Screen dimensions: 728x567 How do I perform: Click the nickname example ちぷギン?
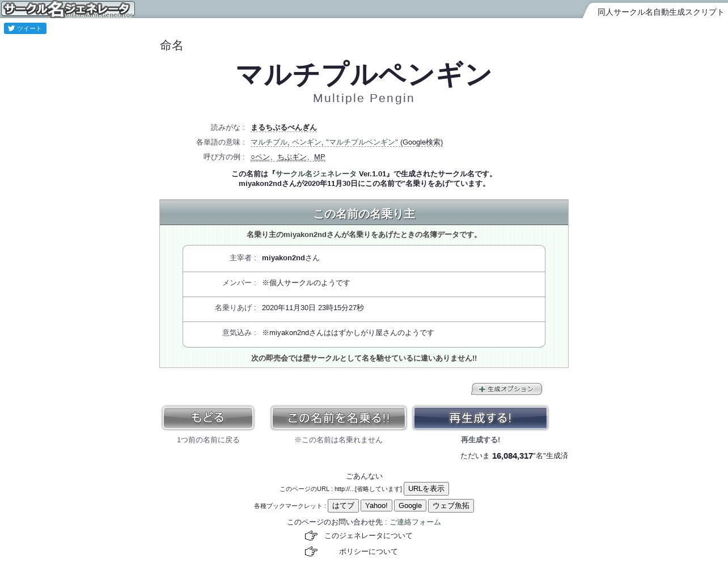[x=292, y=157]
